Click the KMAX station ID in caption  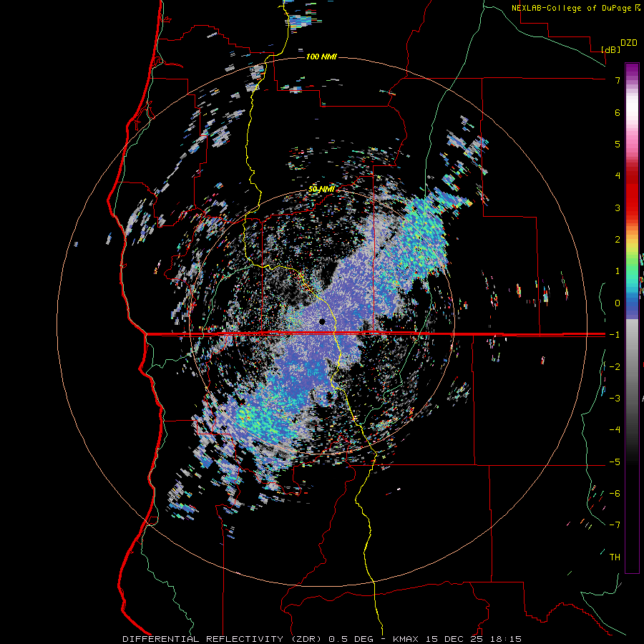pos(405,639)
